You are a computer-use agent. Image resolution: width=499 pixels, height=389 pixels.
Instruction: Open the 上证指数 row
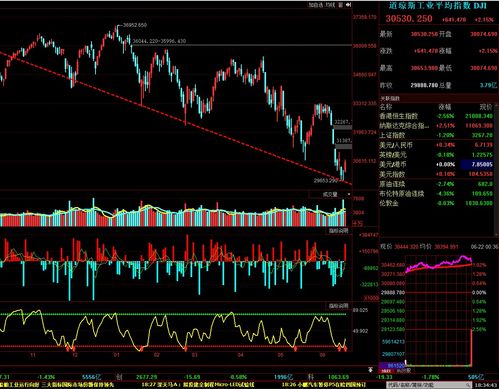tap(436, 135)
